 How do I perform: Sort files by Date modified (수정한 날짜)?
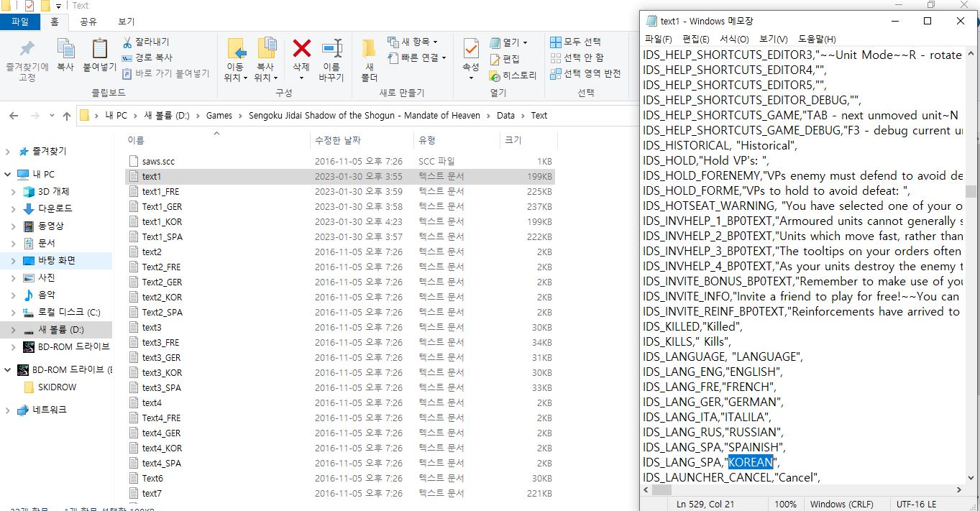pyautogui.click(x=339, y=140)
